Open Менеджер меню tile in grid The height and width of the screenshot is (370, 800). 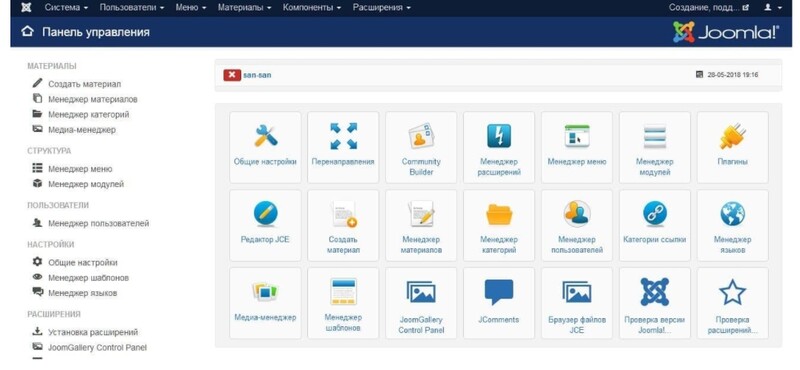[x=577, y=147]
